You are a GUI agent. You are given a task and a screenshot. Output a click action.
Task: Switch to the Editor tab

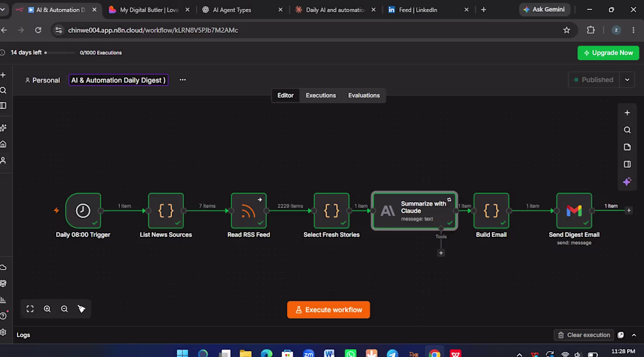point(286,96)
